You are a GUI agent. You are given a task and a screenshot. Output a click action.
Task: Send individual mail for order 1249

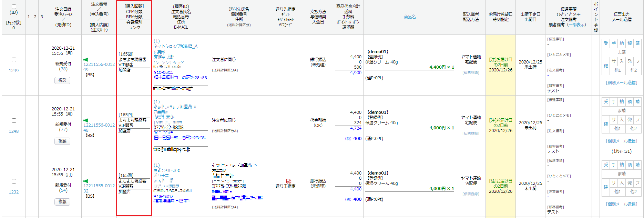point(622,83)
